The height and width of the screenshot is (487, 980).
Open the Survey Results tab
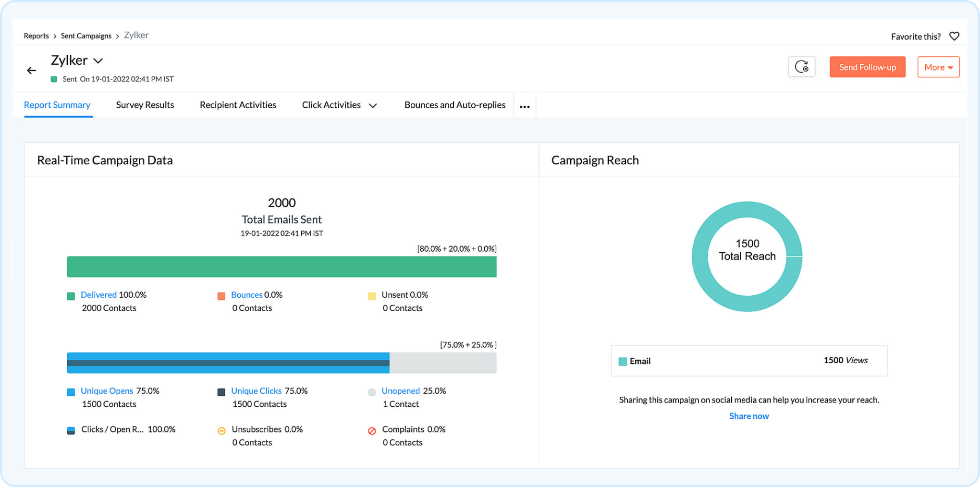click(145, 105)
